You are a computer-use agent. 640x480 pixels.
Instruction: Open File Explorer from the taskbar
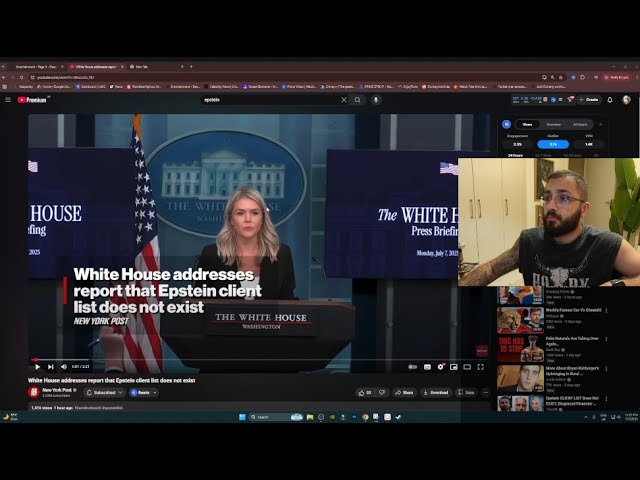pos(310,417)
